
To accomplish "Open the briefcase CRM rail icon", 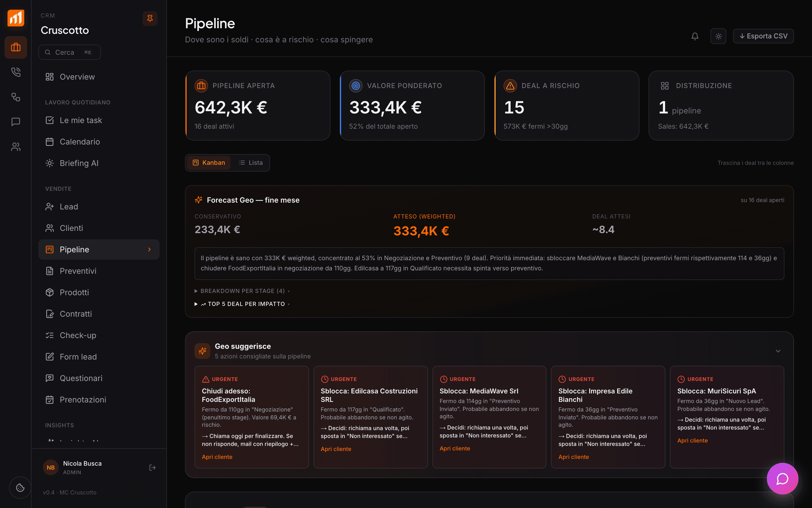I will click(x=16, y=47).
